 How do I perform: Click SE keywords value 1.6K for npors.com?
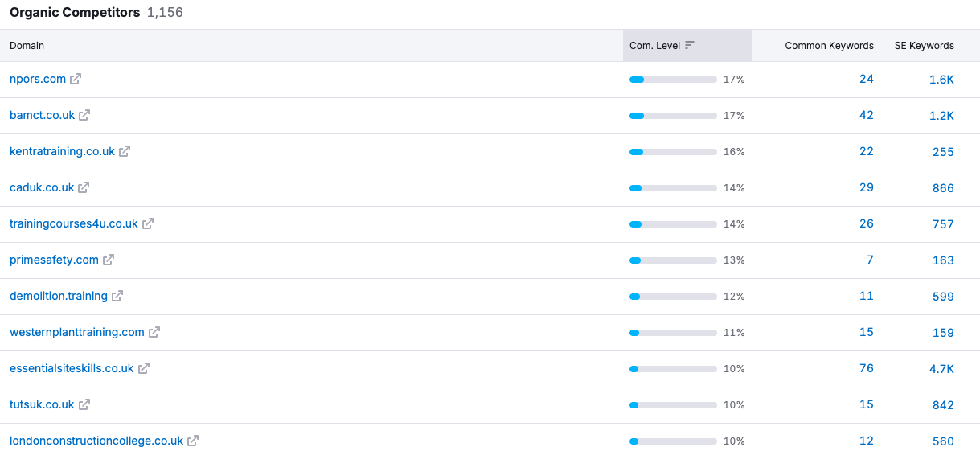pyautogui.click(x=941, y=80)
